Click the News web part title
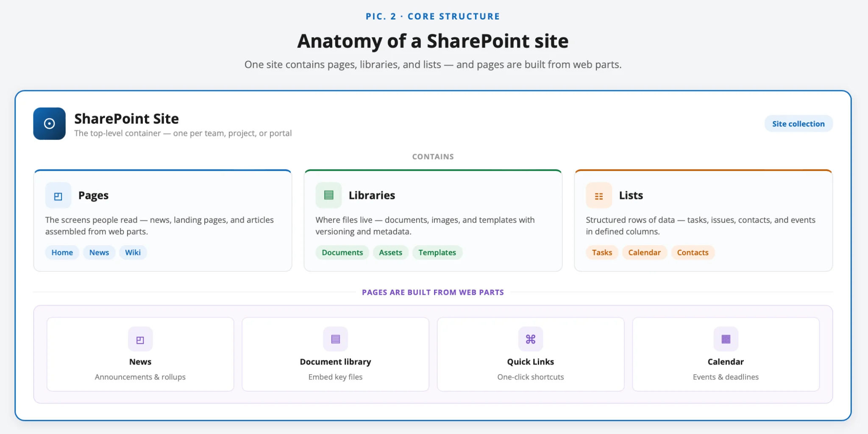The image size is (868, 434). (140, 362)
